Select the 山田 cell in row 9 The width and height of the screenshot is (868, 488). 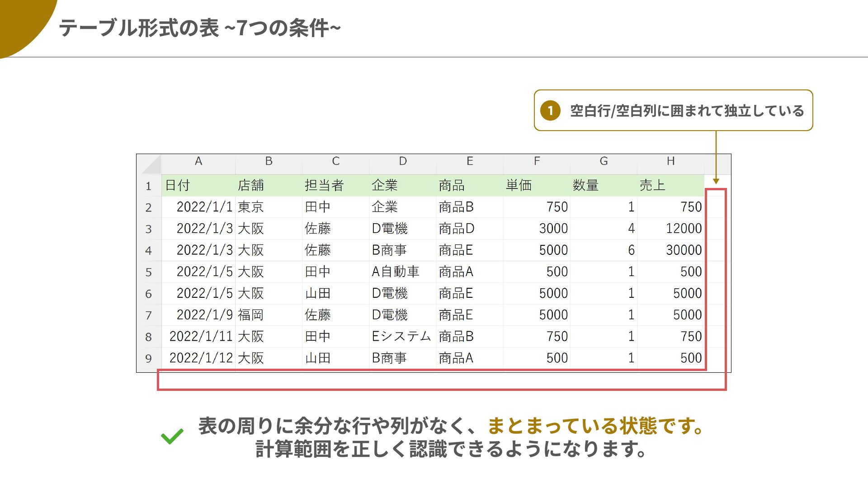coord(335,358)
